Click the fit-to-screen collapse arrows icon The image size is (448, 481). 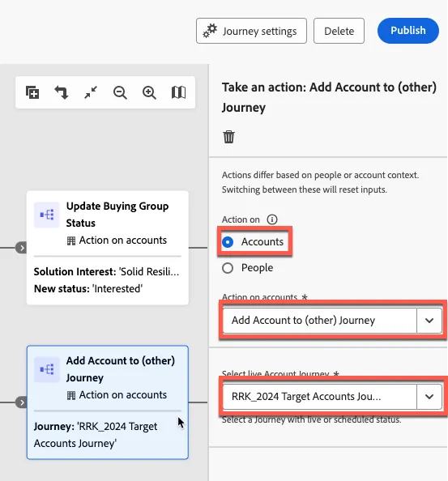click(91, 92)
